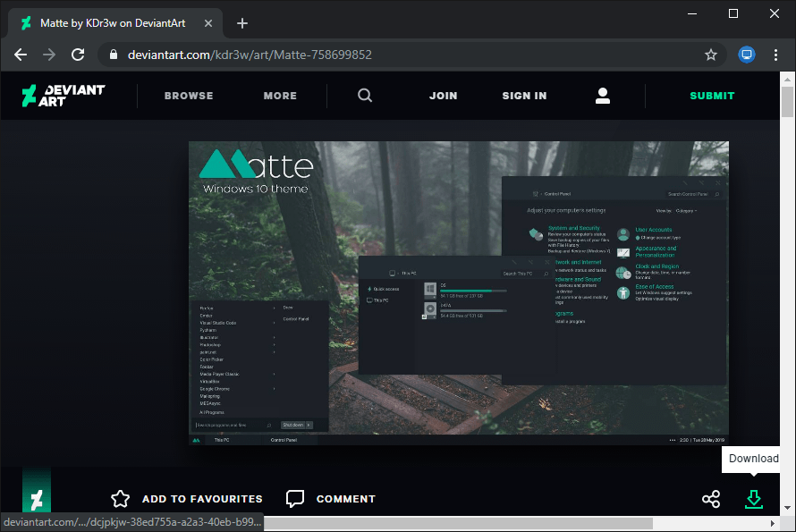
Task: Open the MORE menu
Action: (x=280, y=96)
